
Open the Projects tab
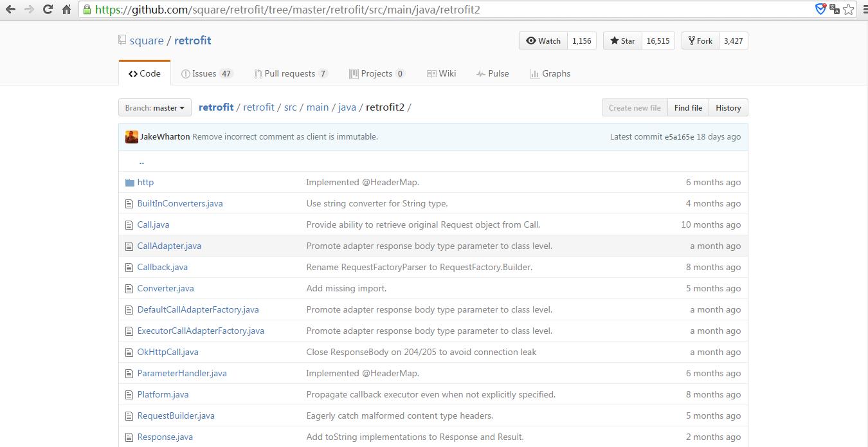(377, 73)
